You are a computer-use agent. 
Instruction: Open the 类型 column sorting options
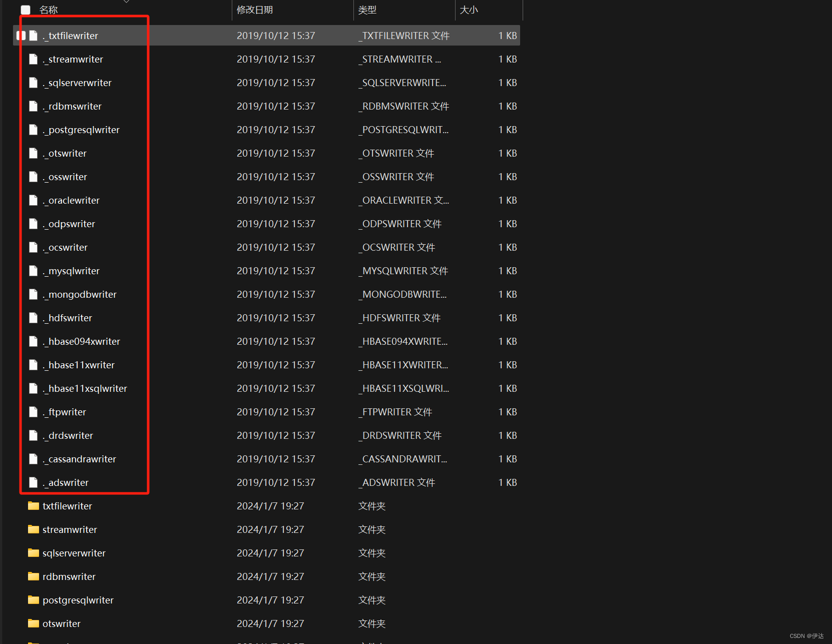click(367, 10)
